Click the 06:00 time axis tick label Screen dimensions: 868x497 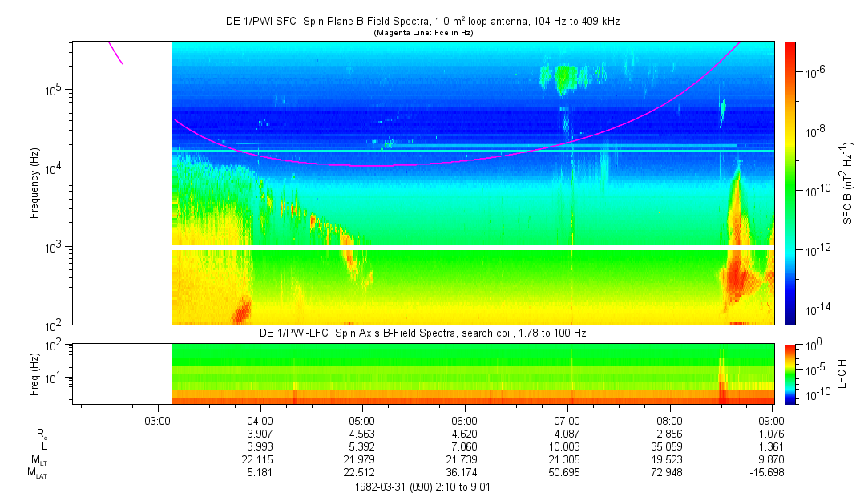pos(464,419)
